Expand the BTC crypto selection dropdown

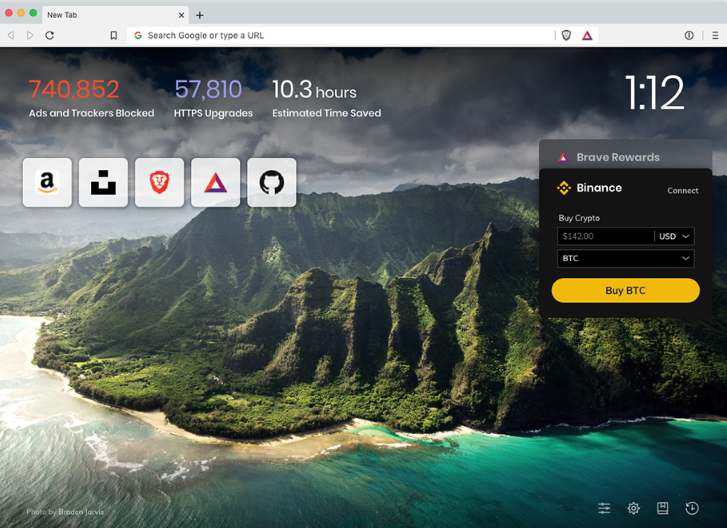625,258
